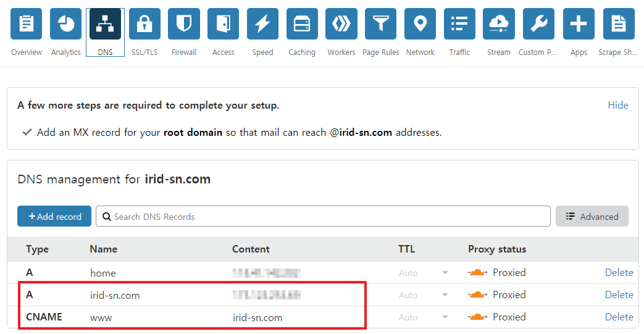Click the search magnifier icon

click(x=106, y=217)
